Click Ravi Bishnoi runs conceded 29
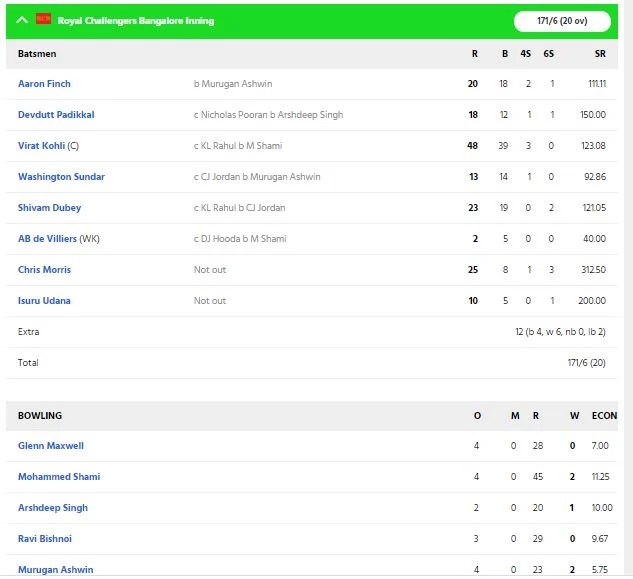The width and height of the screenshot is (633, 579). 537,539
